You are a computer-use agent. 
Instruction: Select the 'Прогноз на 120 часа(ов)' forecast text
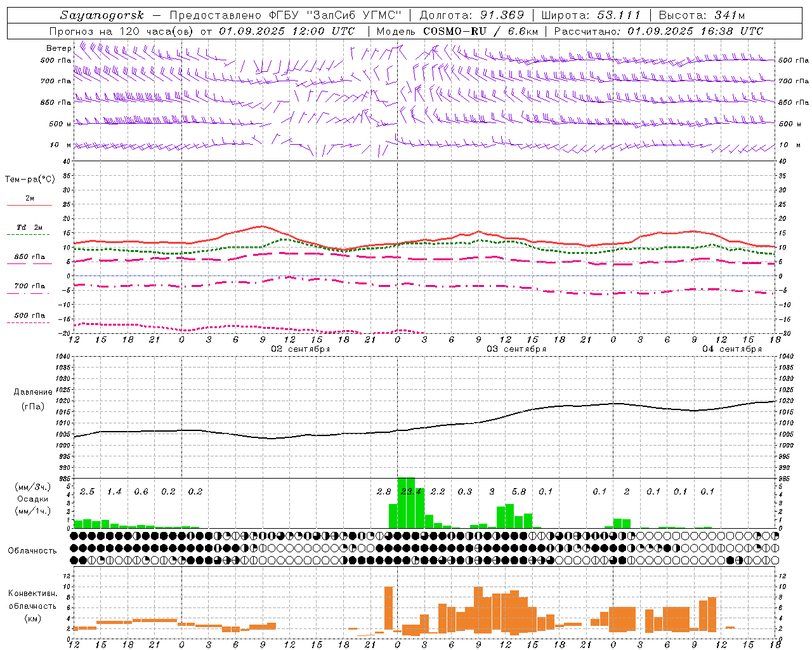[x=122, y=31]
